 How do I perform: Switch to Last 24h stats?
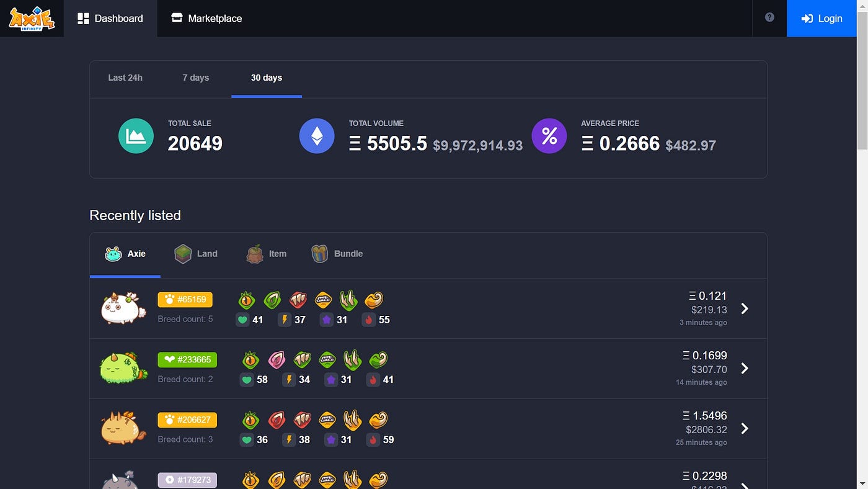[125, 78]
